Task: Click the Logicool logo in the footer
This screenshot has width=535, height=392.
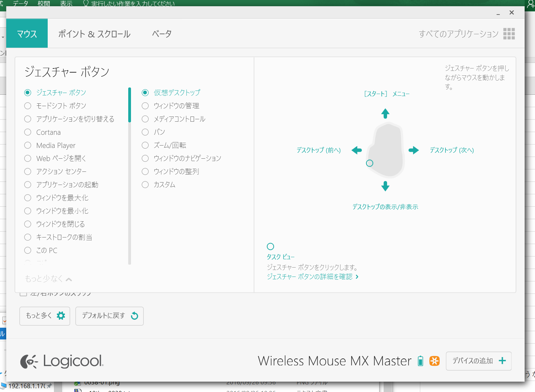Action: click(62, 362)
